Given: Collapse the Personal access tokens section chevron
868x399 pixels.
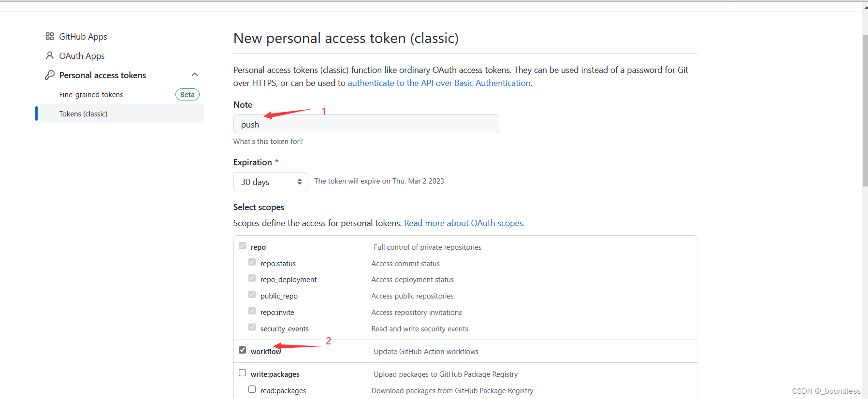Looking at the screenshot, I should tap(195, 74).
